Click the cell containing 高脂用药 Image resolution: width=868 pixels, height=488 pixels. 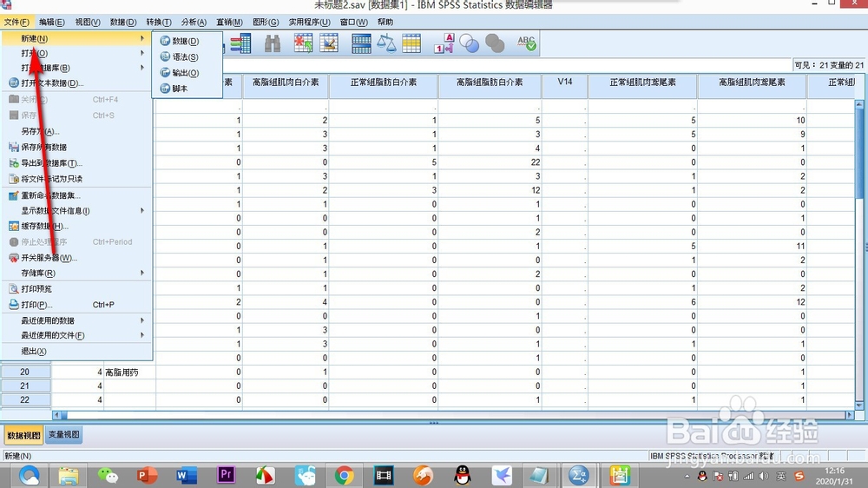[129, 372]
